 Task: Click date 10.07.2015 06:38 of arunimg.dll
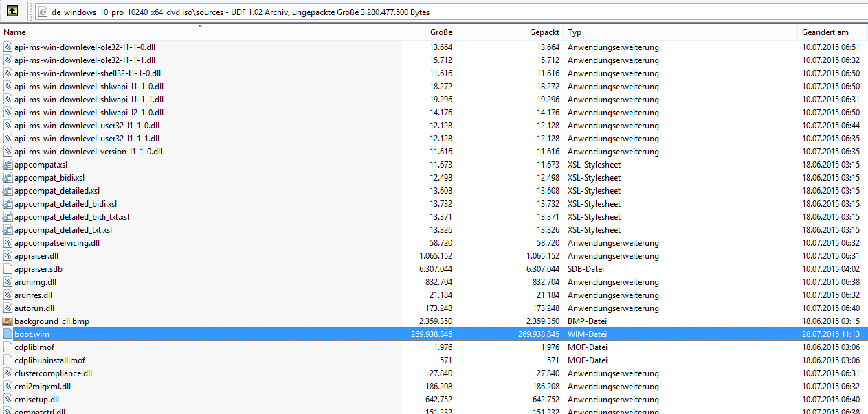tap(831, 282)
